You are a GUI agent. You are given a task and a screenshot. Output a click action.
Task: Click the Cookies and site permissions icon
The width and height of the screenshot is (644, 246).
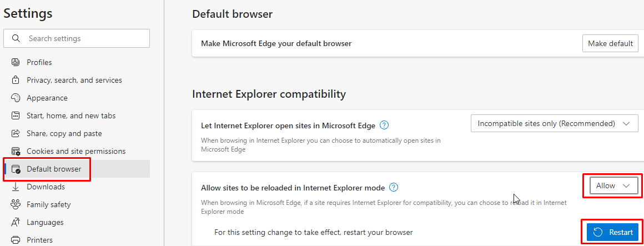click(16, 151)
